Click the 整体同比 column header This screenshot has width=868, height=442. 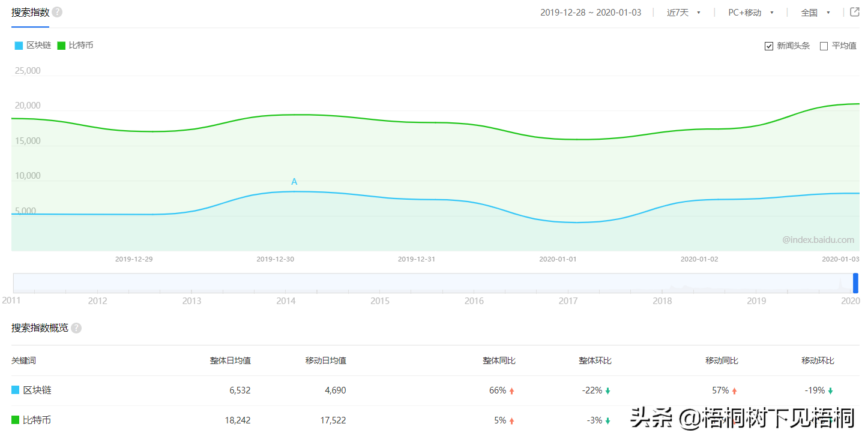point(499,360)
